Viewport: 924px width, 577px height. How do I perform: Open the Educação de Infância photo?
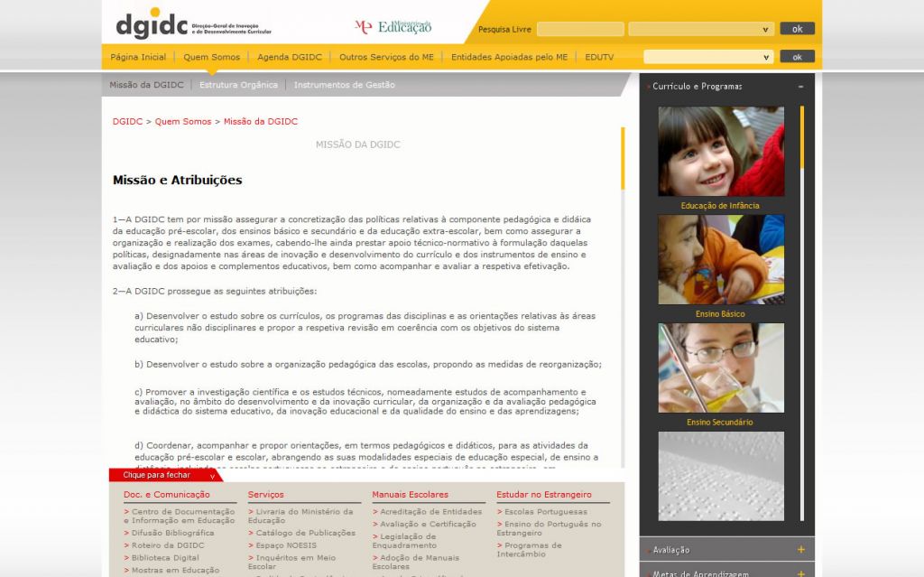(720, 151)
